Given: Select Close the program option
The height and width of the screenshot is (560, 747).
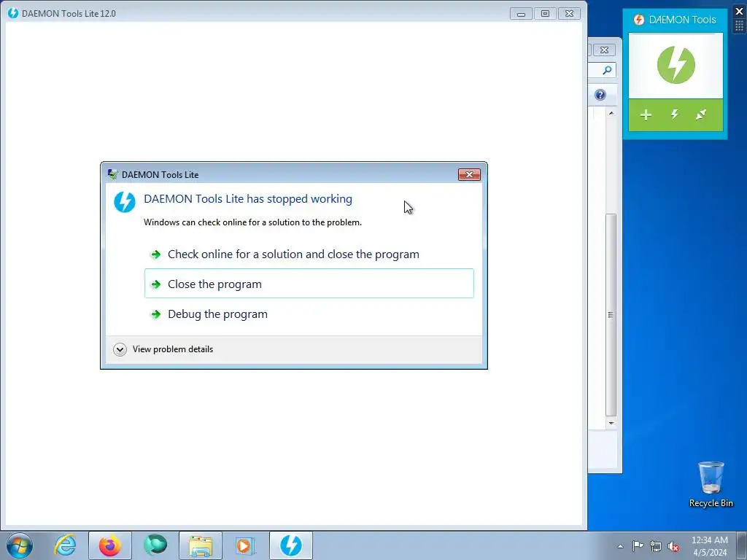Looking at the screenshot, I should (309, 284).
